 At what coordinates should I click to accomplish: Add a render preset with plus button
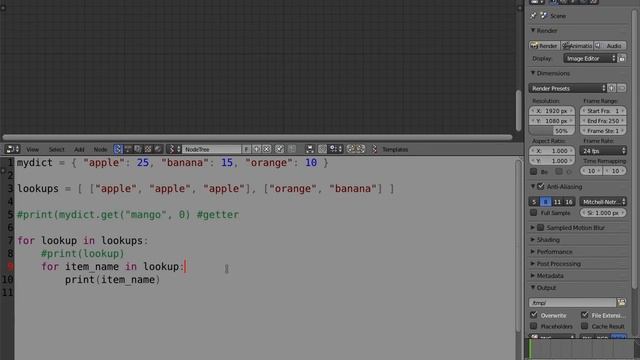611,88
